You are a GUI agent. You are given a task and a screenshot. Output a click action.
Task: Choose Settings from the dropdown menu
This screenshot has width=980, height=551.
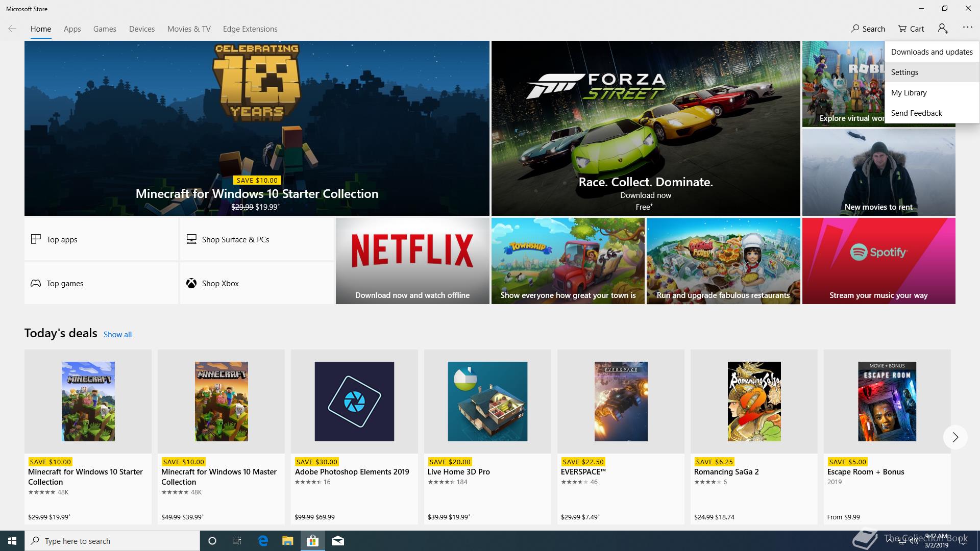click(932, 72)
